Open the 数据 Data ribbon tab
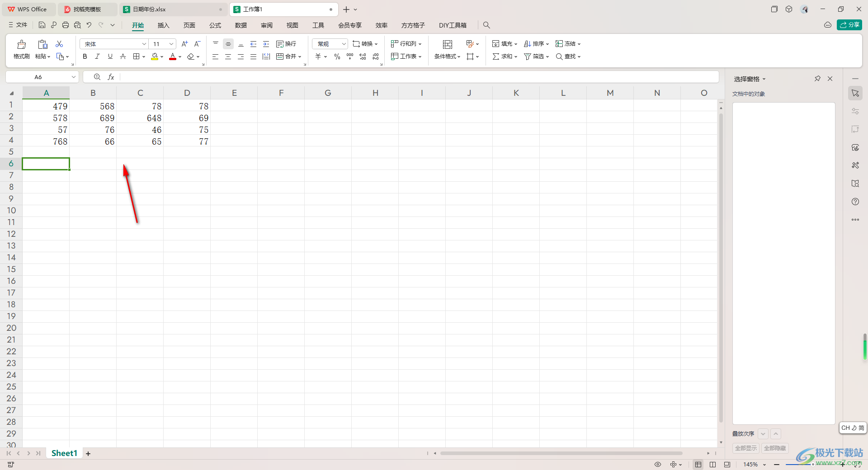The height and width of the screenshot is (470, 868). click(241, 25)
